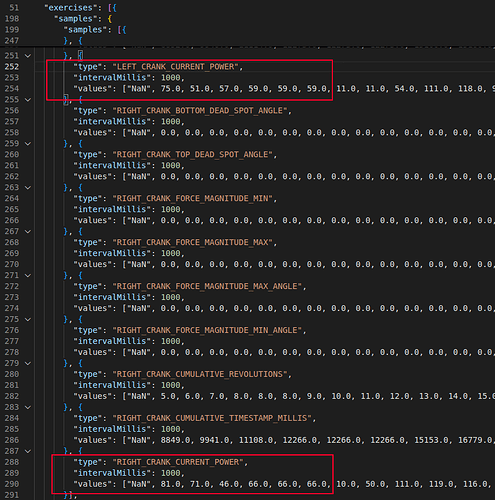The width and height of the screenshot is (495, 500).
Task: Click the RIGHT_CRANK_BOTTOM_DEAD_SPOT_ANGLE string
Action: tap(200, 110)
